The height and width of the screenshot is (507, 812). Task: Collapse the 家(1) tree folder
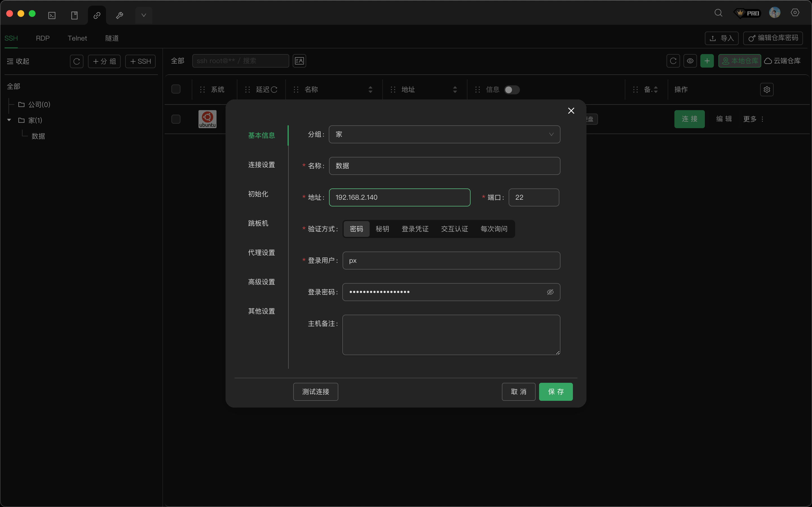coord(9,120)
